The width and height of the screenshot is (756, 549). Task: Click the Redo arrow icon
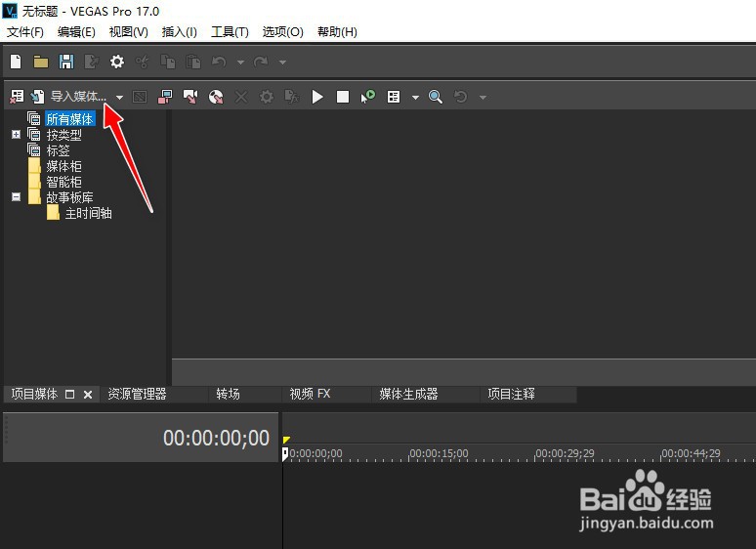[x=261, y=62]
